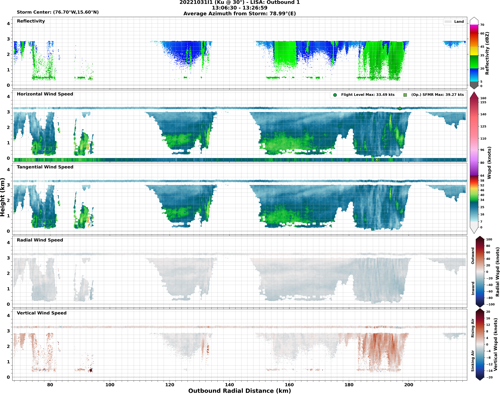Click the green band of the Wspd colorbar

474,198
